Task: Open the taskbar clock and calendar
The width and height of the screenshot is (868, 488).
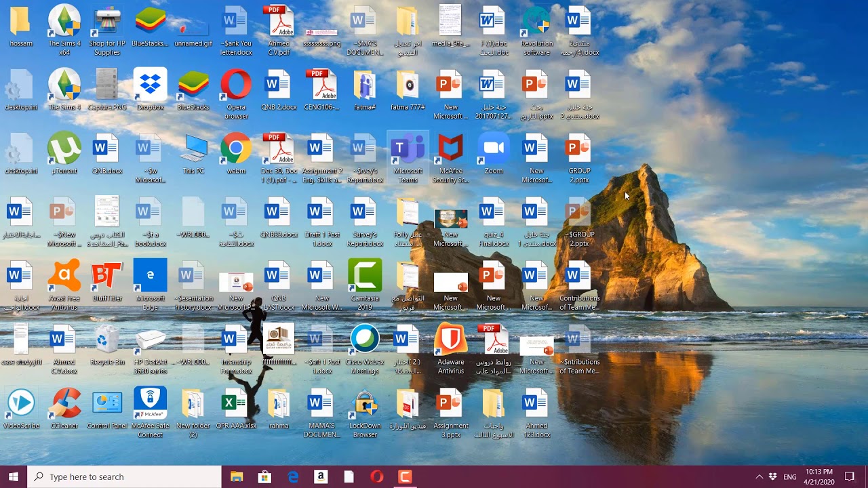Action: 819,476
